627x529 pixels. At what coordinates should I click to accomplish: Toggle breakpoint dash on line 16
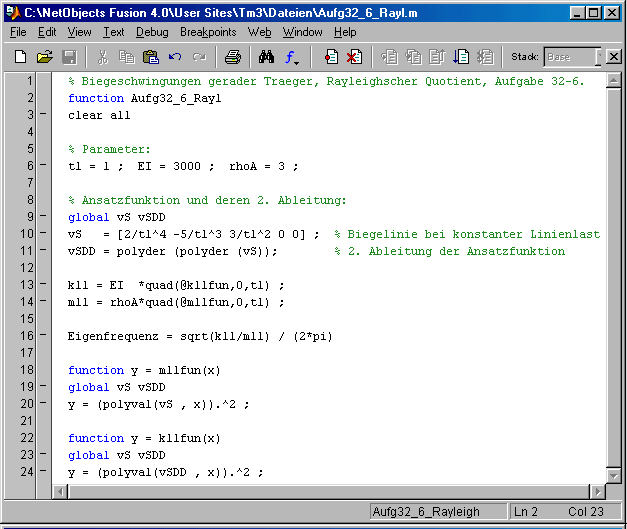point(43,335)
